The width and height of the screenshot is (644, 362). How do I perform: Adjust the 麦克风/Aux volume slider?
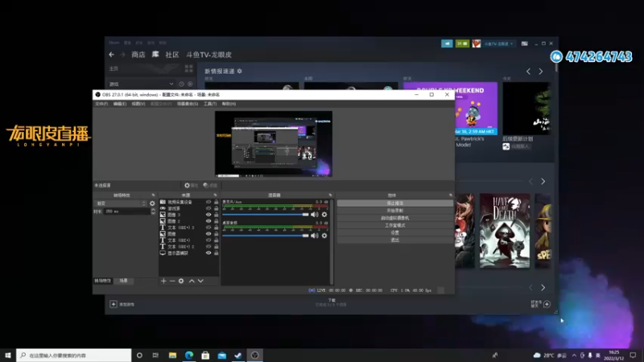(266, 215)
